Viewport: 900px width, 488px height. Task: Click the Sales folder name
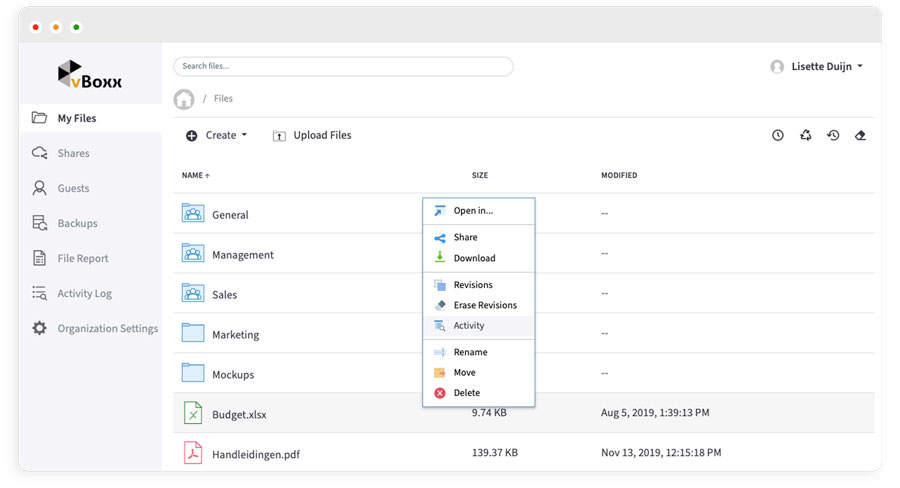[224, 295]
